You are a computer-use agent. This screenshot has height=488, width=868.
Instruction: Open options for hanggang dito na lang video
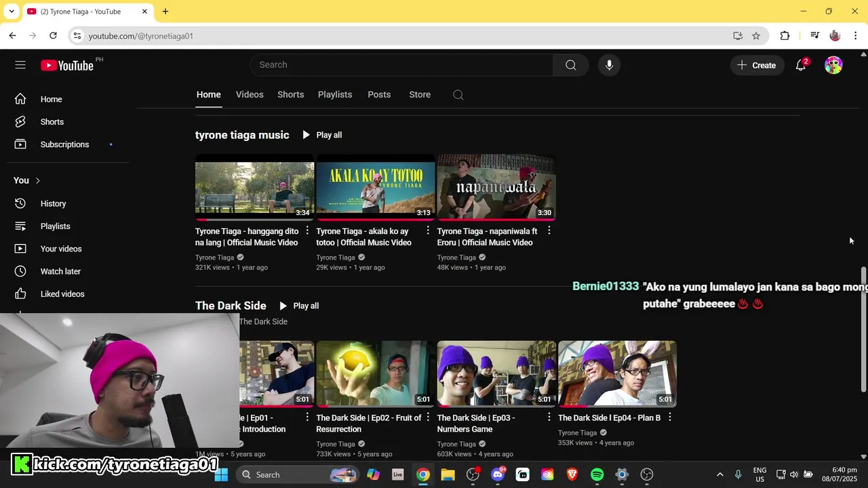307,231
